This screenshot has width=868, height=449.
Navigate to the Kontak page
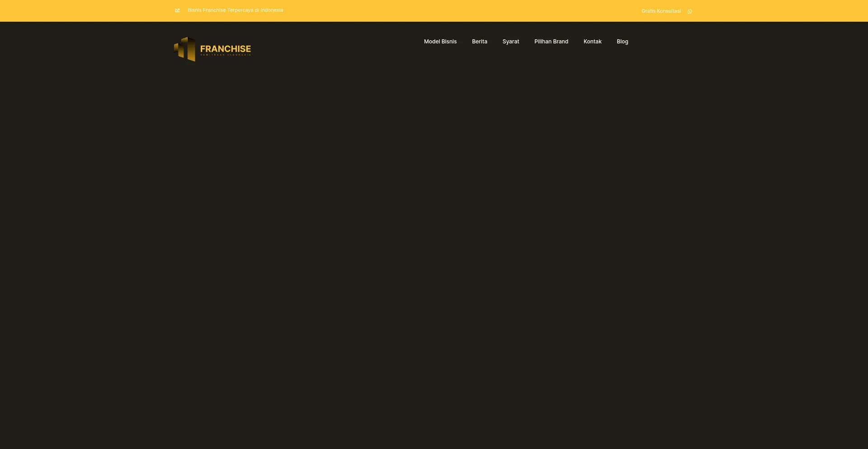pyautogui.click(x=592, y=42)
